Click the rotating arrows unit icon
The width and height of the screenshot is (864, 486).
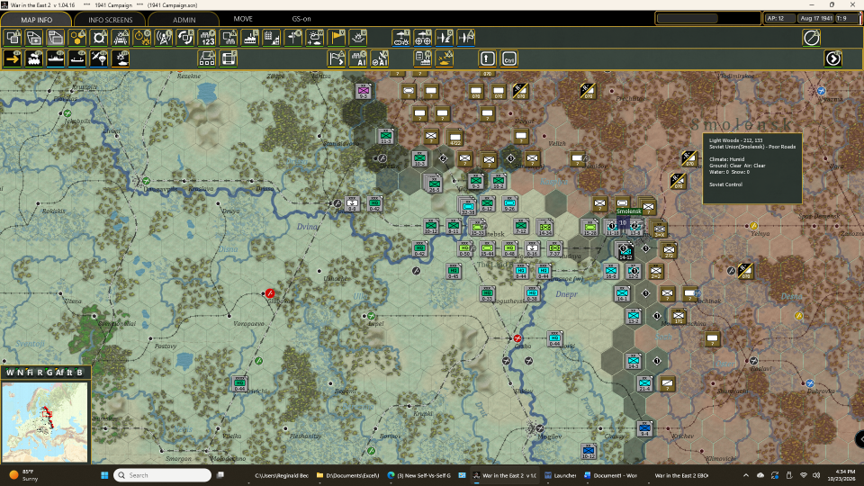[x=185, y=37]
